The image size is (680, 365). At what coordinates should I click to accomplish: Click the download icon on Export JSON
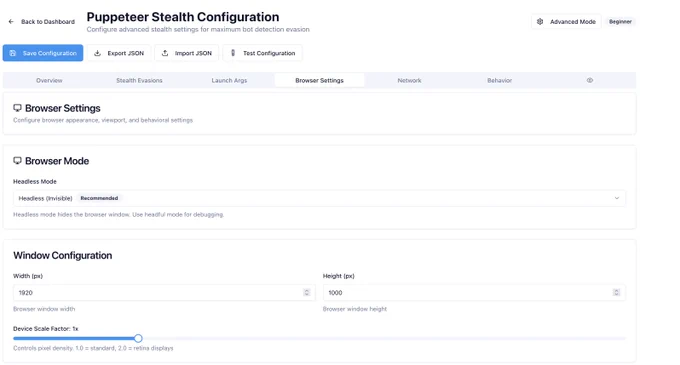[98, 53]
